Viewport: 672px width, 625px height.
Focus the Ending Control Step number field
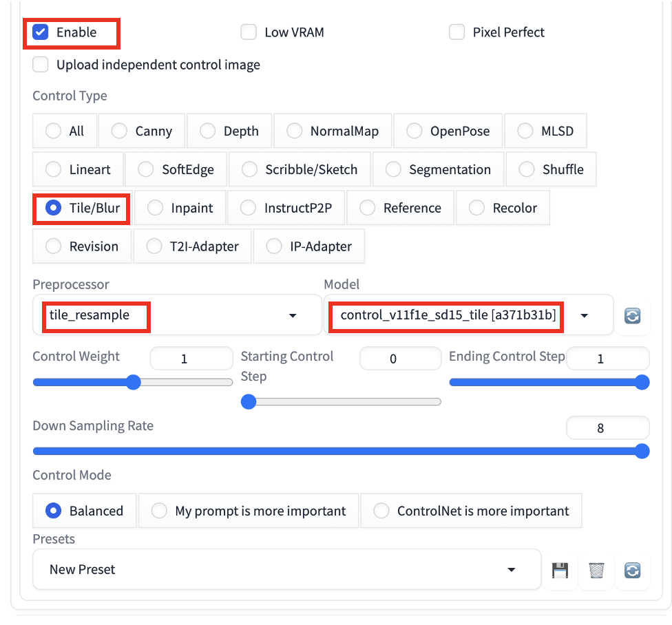click(608, 359)
